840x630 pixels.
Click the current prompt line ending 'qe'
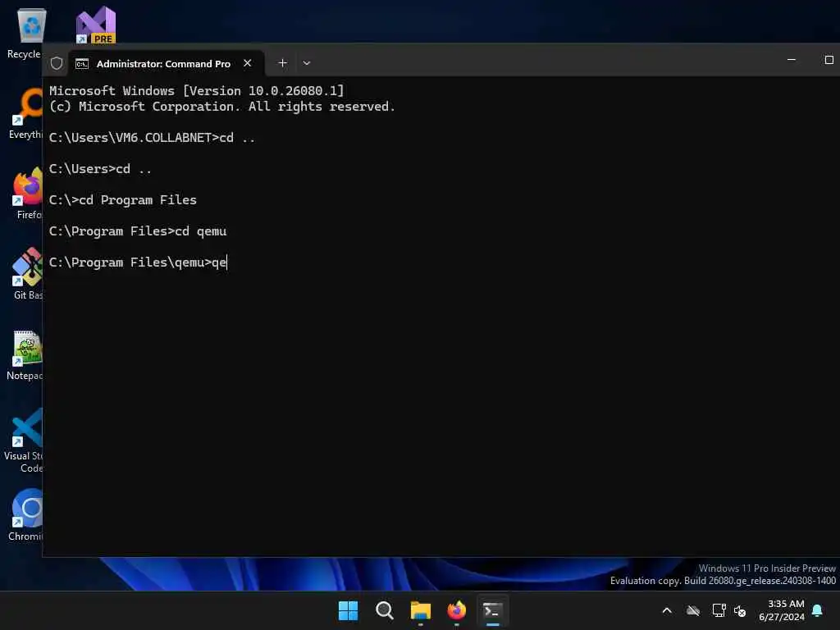tap(138, 262)
